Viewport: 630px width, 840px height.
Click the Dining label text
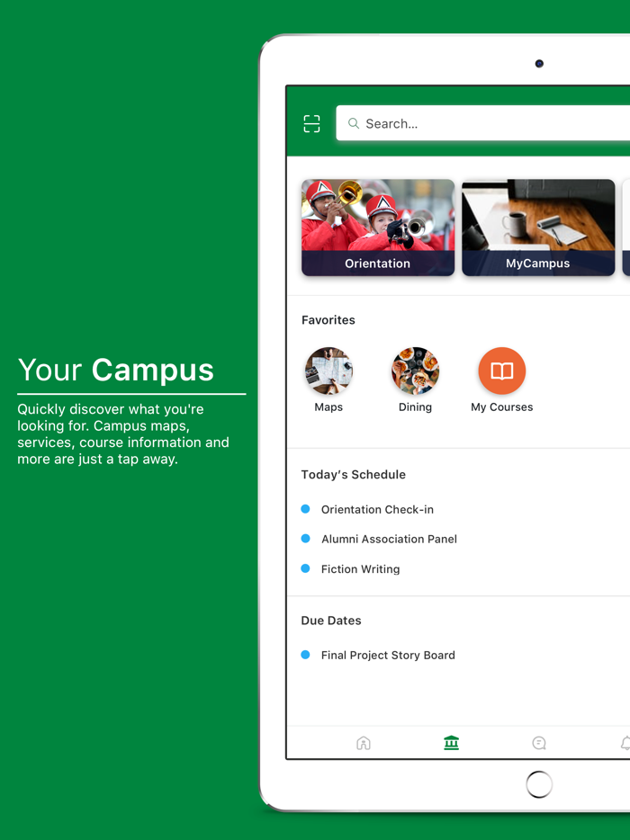tap(416, 407)
